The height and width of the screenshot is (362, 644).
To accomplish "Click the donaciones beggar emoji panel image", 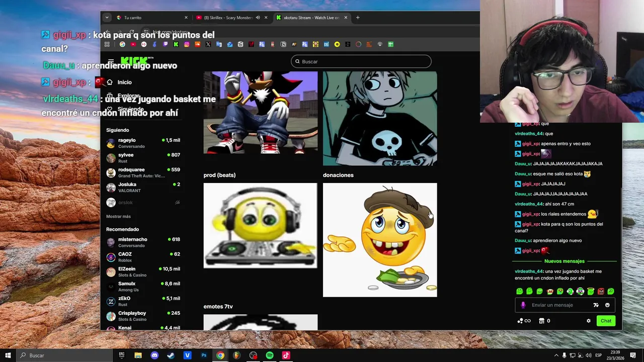I will click(380, 240).
